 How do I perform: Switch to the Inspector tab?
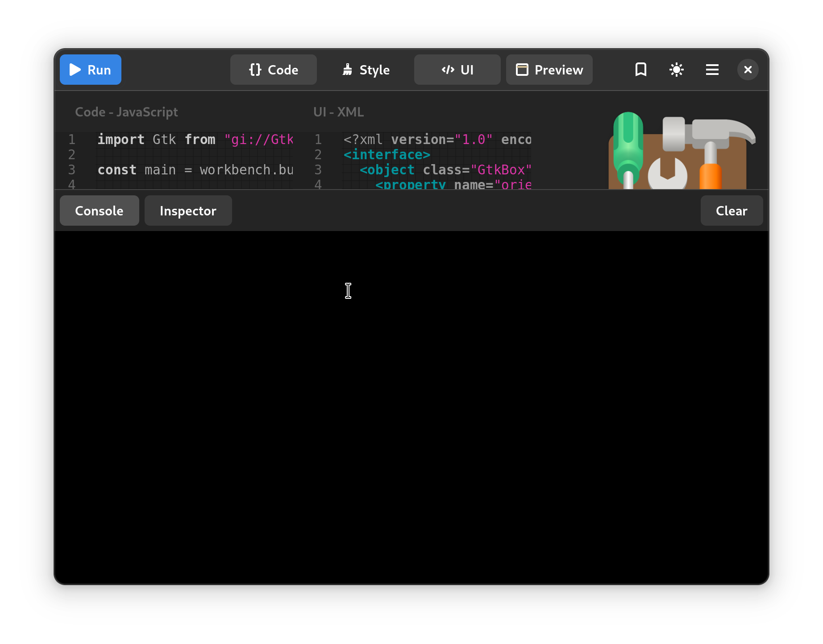(x=188, y=211)
